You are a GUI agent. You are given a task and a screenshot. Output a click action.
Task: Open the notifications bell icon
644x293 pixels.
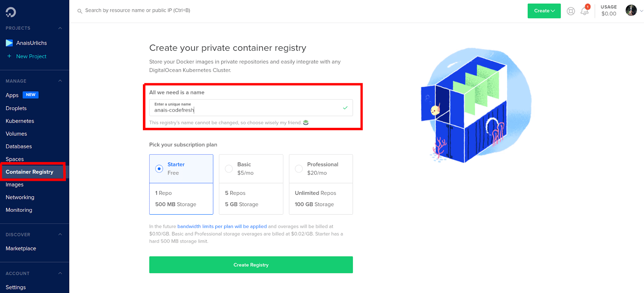point(584,11)
